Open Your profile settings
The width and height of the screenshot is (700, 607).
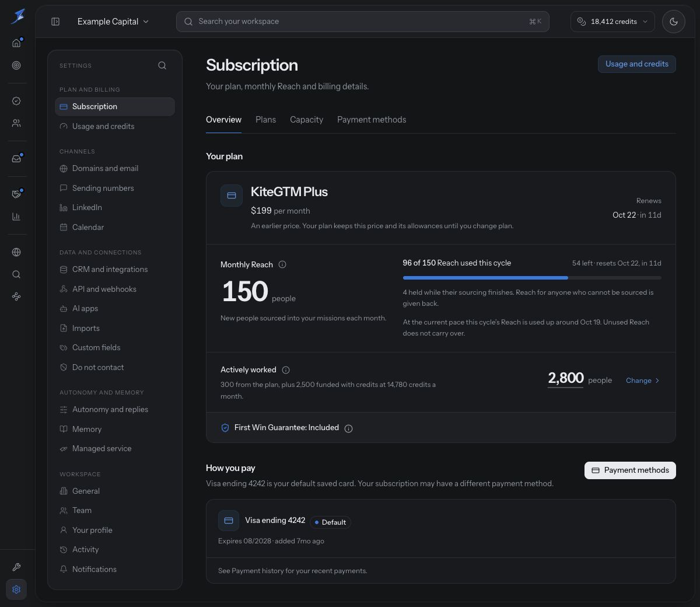(115, 531)
